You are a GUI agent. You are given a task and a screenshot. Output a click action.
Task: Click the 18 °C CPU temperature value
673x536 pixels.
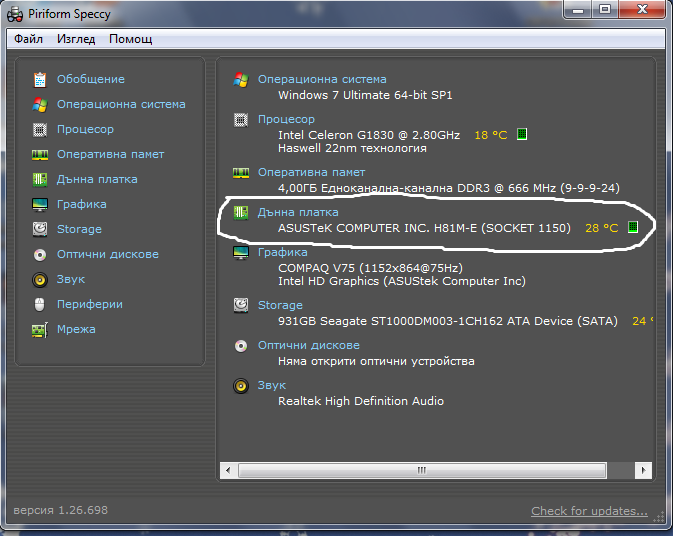491,135
